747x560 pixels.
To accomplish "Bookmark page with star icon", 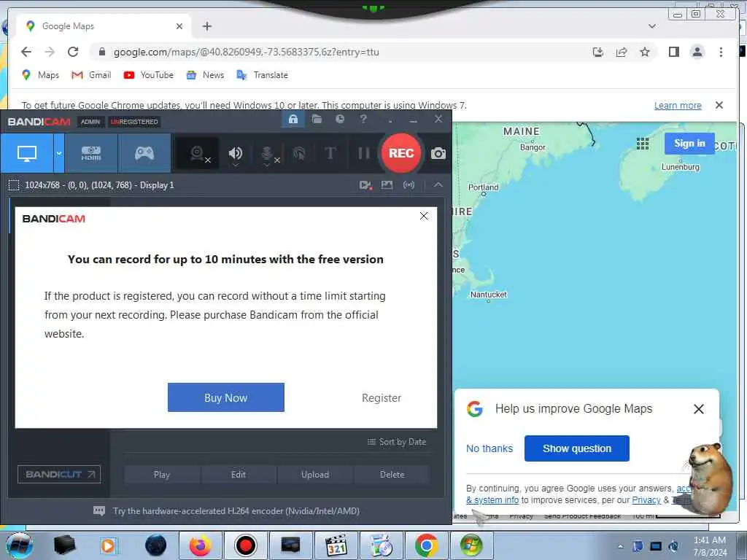I will coord(645,52).
